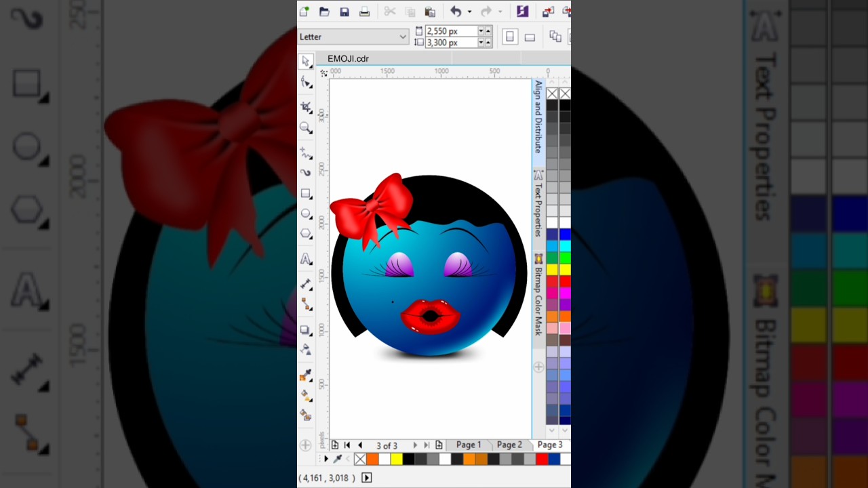Click the Redo arrow

point(486,12)
